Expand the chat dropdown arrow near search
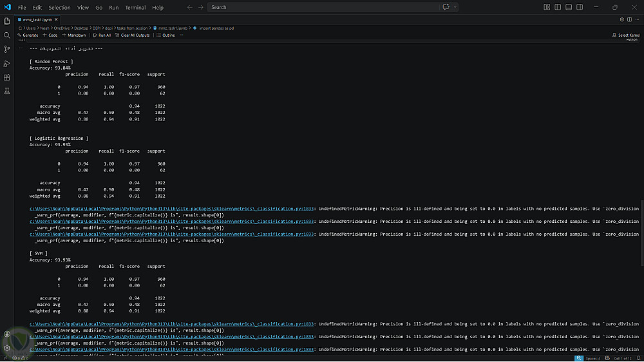 click(455, 7)
